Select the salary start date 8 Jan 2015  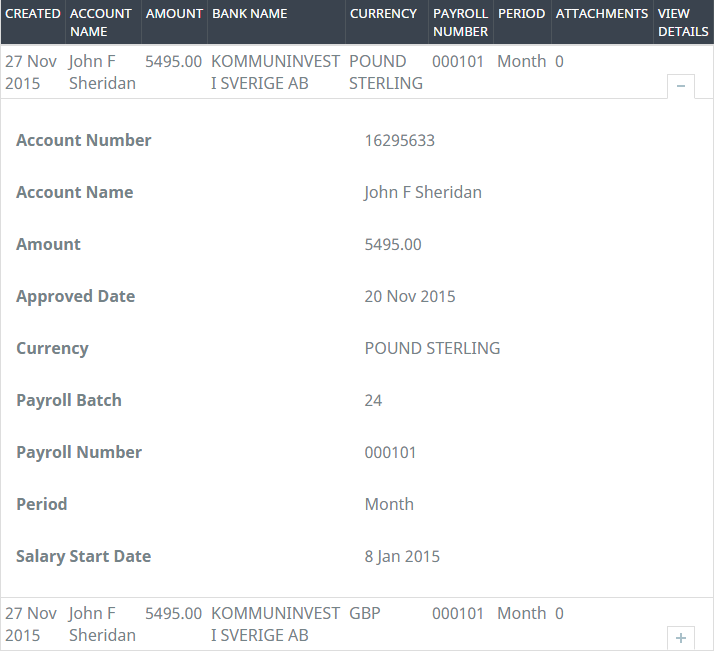tap(402, 556)
